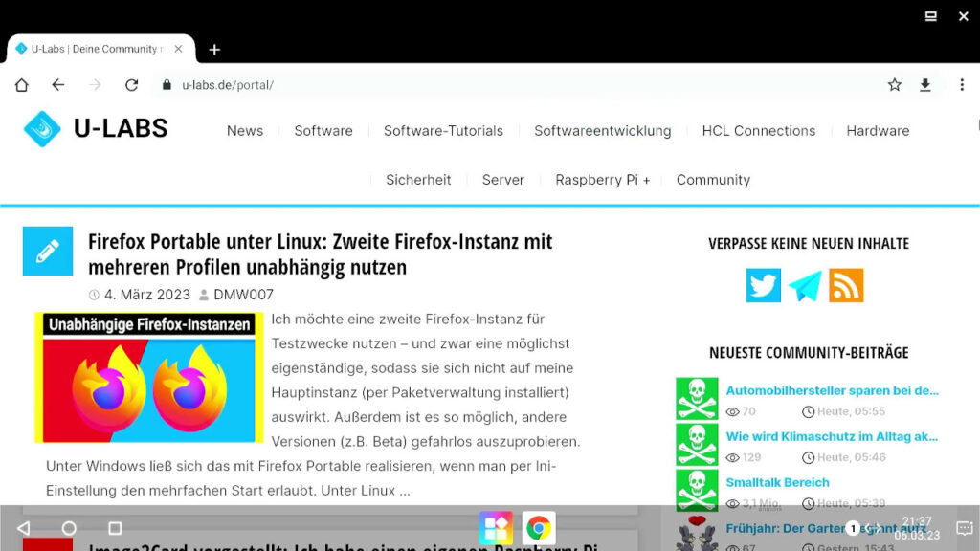Open the notification panel icon in taskbar
Image resolution: width=980 pixels, height=551 pixels.
[965, 528]
